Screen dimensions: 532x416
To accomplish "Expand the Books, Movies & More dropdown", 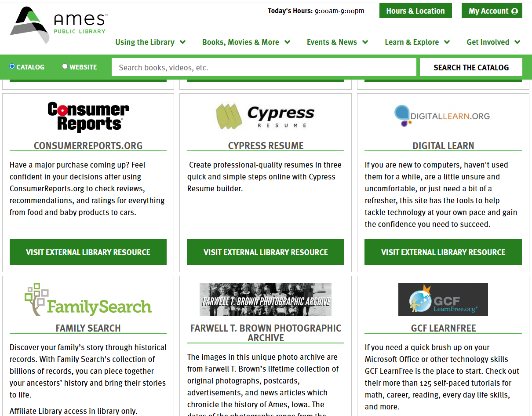I will (246, 42).
